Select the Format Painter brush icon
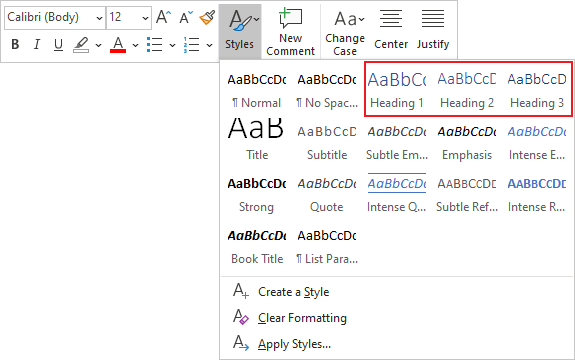 point(207,17)
